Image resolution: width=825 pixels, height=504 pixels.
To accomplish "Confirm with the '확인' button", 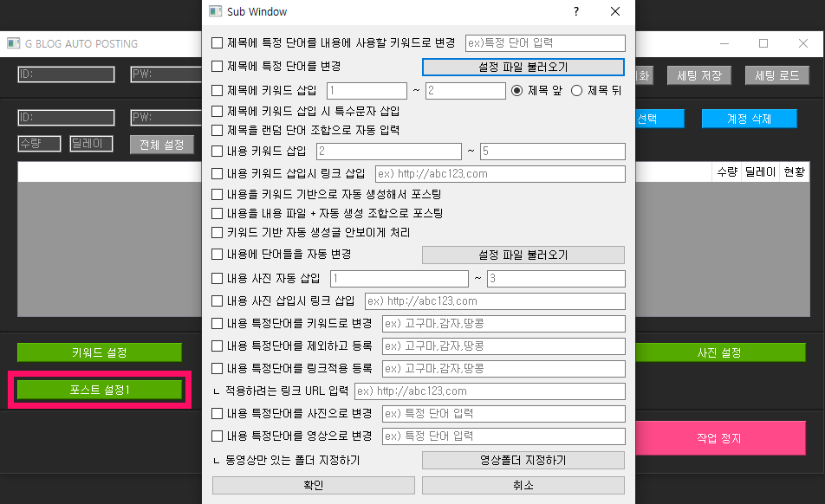I will (x=313, y=486).
